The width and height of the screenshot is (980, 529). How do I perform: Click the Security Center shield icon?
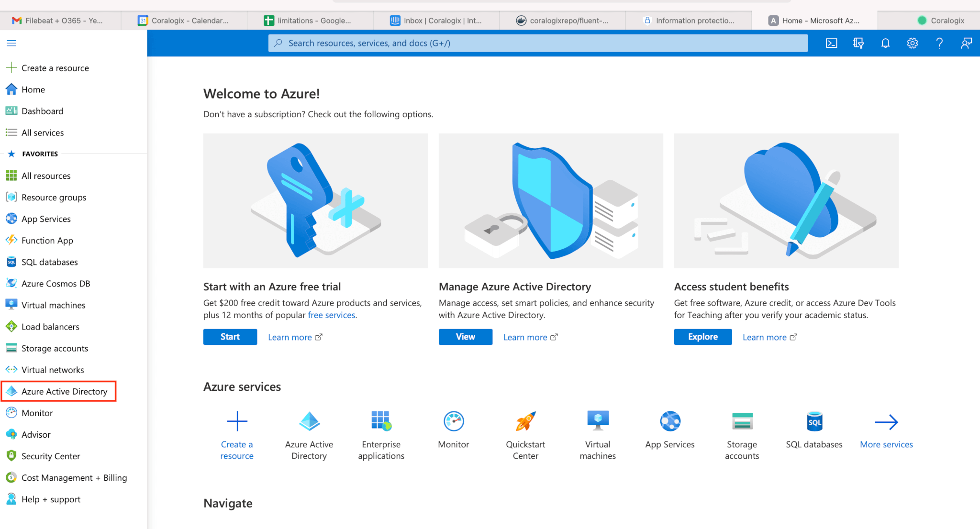click(x=11, y=456)
